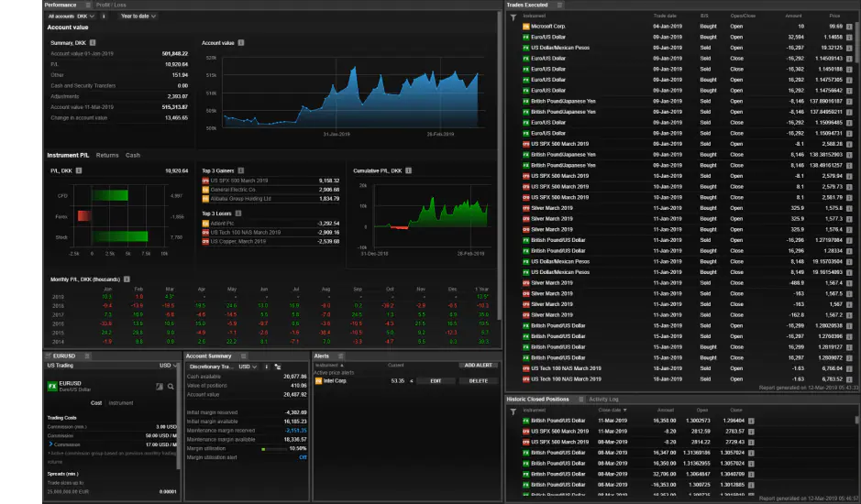Toggle the Margin utilisation alert Off link
The width and height of the screenshot is (861, 504).
click(x=303, y=457)
